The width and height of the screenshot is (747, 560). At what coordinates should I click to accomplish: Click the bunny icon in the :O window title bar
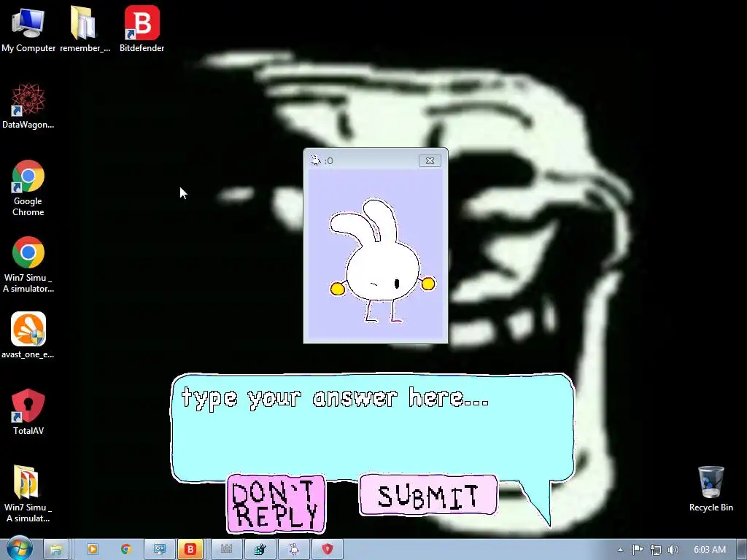(315, 160)
